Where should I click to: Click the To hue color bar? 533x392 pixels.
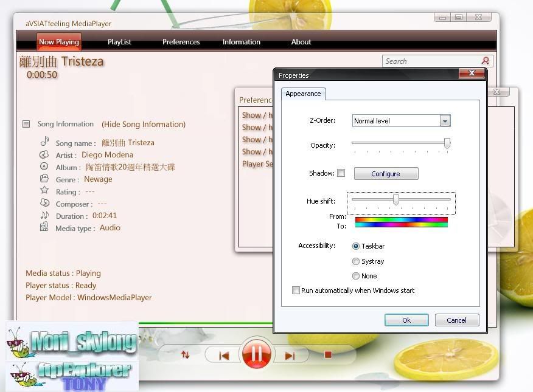(401, 225)
